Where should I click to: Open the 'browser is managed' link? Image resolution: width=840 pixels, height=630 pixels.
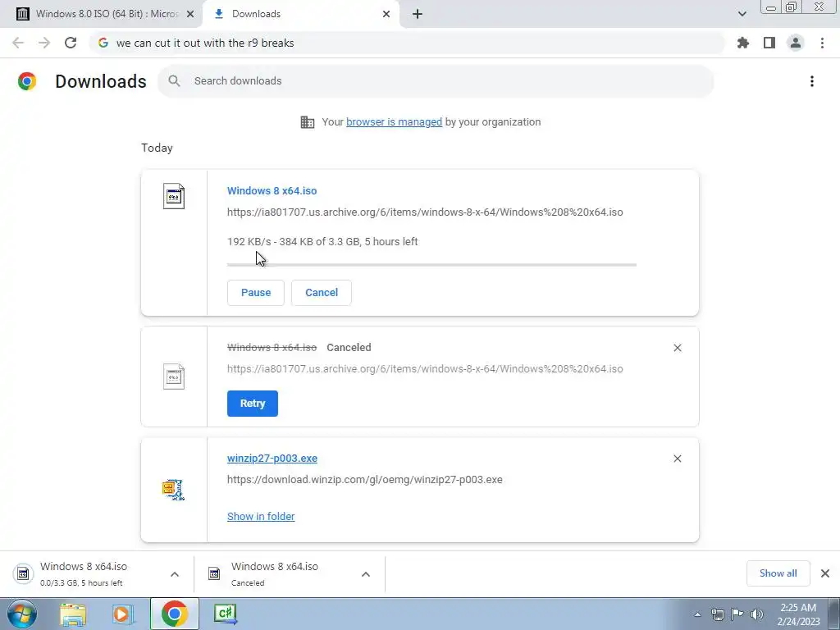point(395,122)
